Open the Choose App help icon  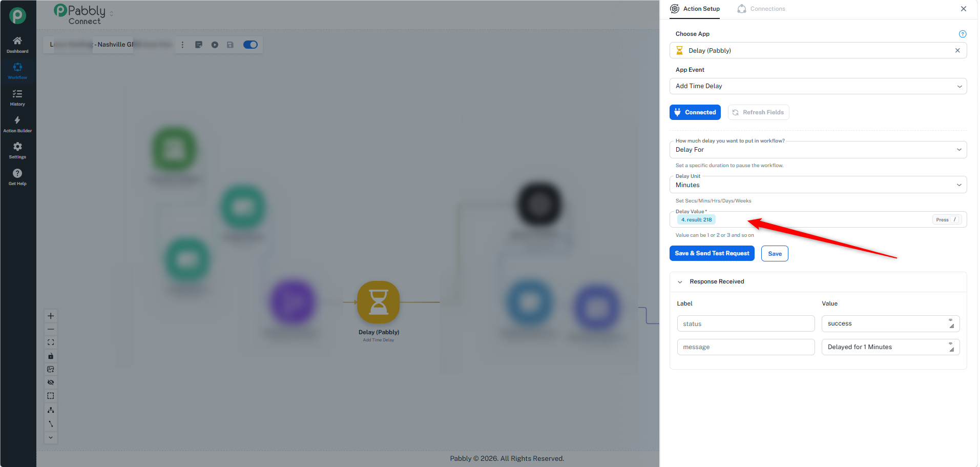point(963,34)
